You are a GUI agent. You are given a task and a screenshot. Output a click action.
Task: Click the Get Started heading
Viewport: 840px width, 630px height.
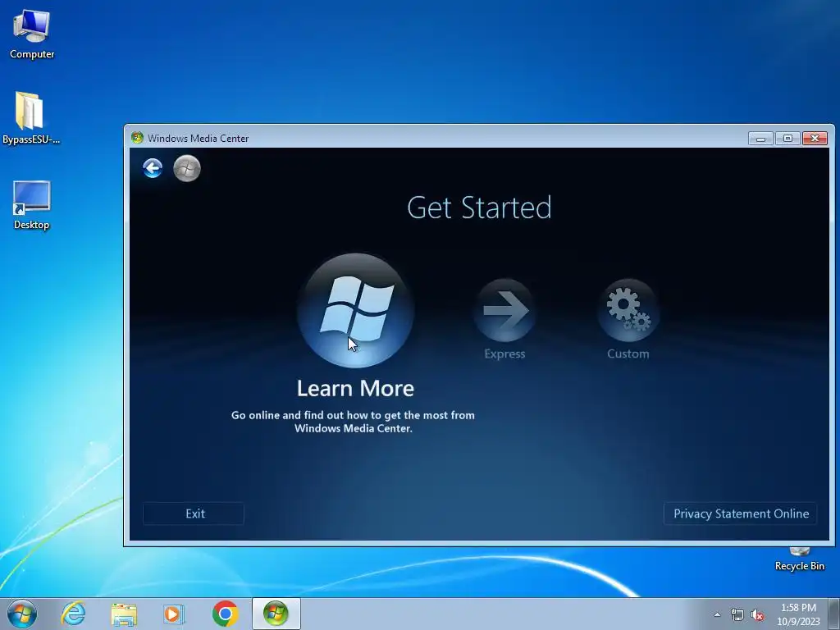click(x=479, y=208)
